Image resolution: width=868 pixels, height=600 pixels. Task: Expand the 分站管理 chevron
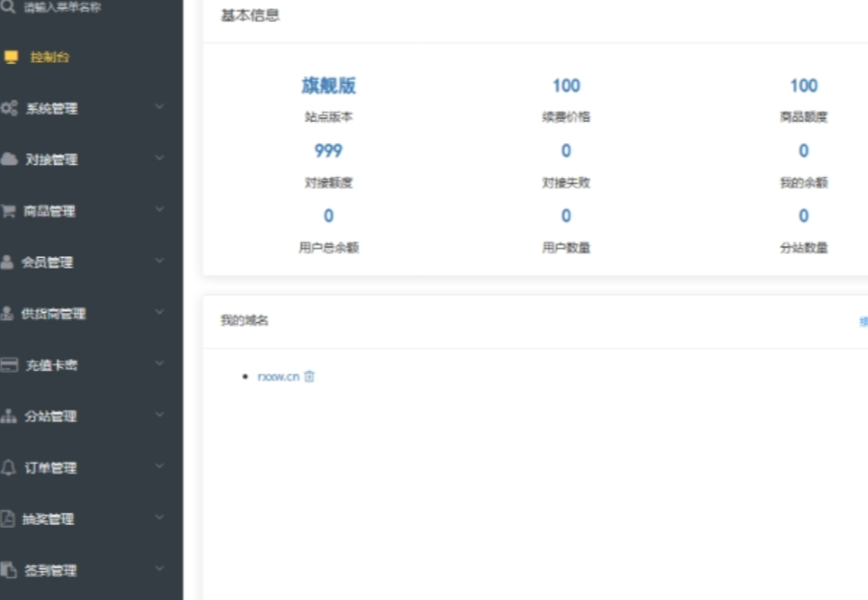coord(159,414)
